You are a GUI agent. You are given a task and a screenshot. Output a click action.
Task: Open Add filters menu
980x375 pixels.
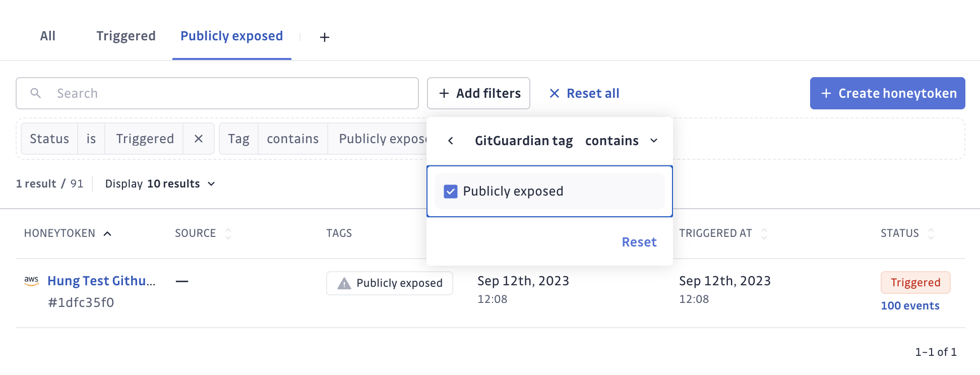point(478,93)
